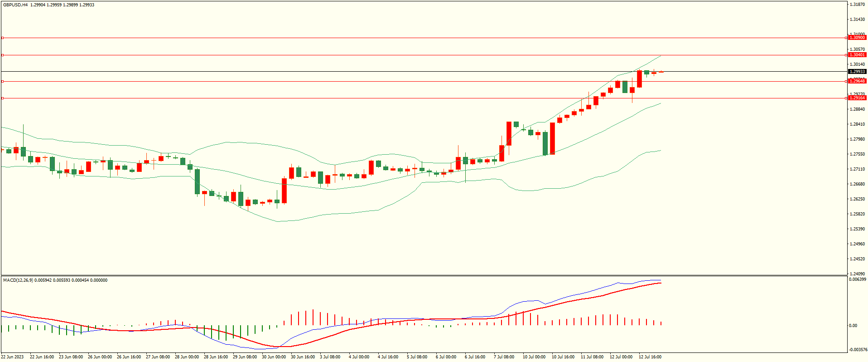
Task: Click the 0.006399 MACD scale label
Action: tap(857, 279)
